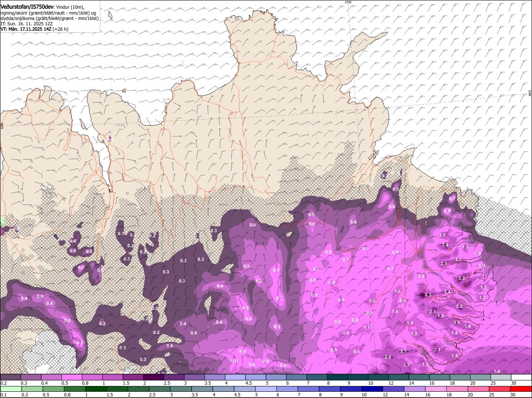Click the initial time line 'IT: Sun. 16. 11. 2025 12Z'
This screenshot has width=532, height=398.
coord(27,24)
